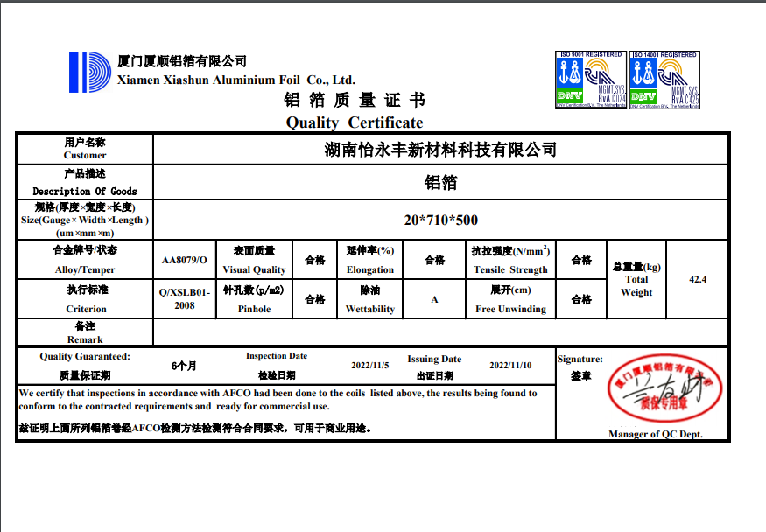Click the Free Unwinding label

(510, 309)
